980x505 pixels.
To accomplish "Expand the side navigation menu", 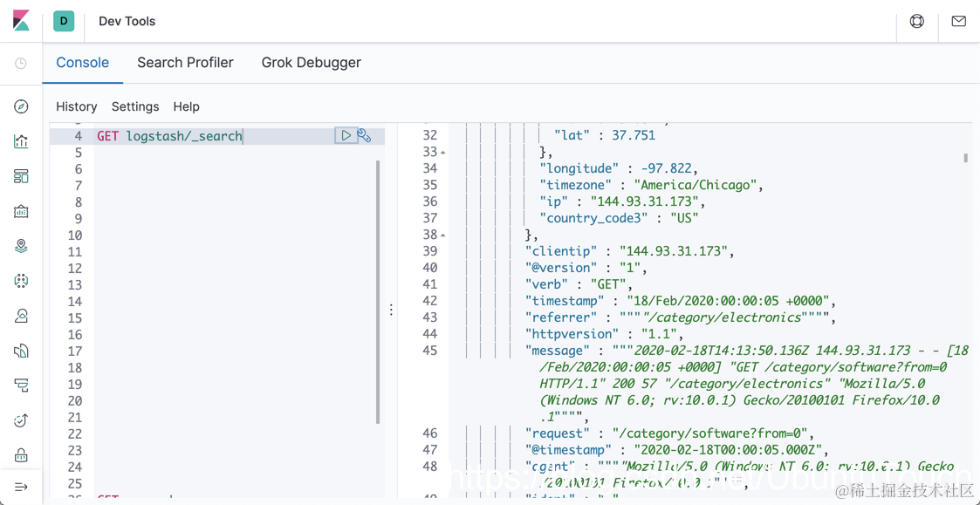I will click(x=21, y=487).
